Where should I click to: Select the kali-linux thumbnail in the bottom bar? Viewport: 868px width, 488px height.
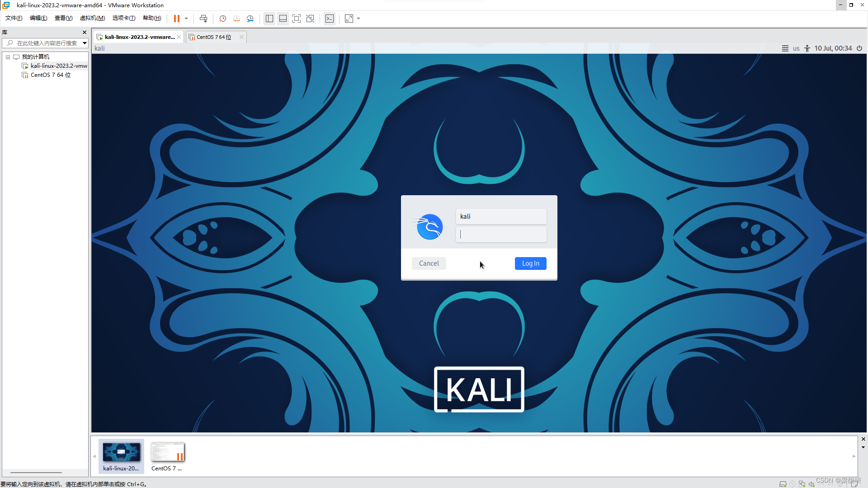pos(121,456)
